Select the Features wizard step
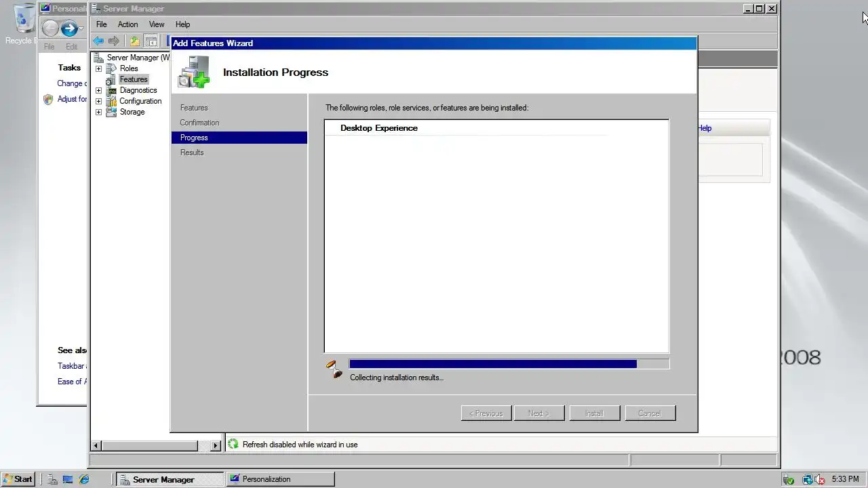868x488 pixels. [194, 108]
